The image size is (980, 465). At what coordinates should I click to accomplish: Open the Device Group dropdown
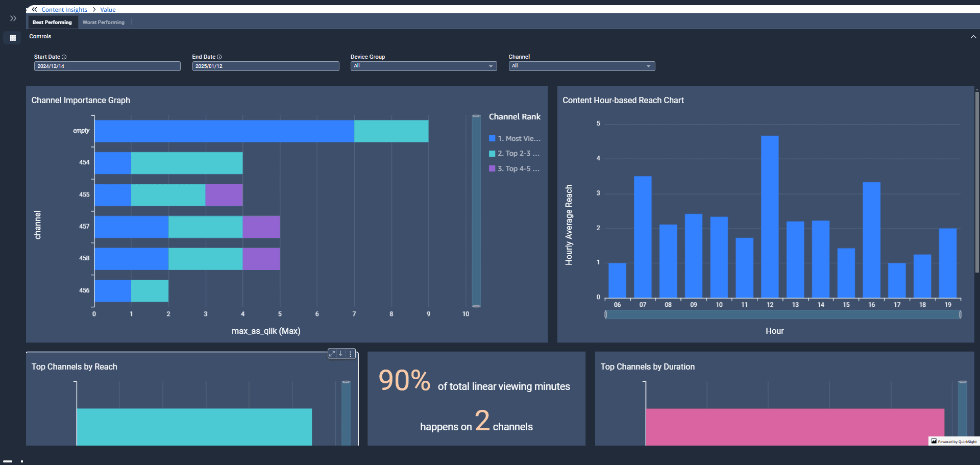(x=423, y=66)
